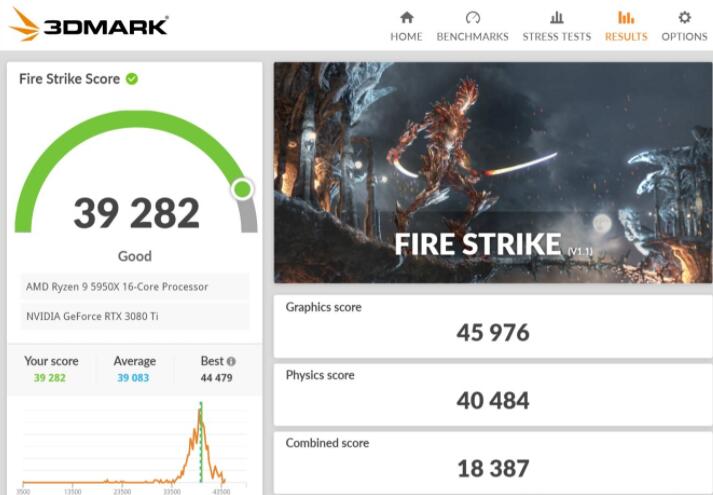Click green checkmark beside Fire Strike Score
The height and width of the screenshot is (495, 713).
[132, 79]
